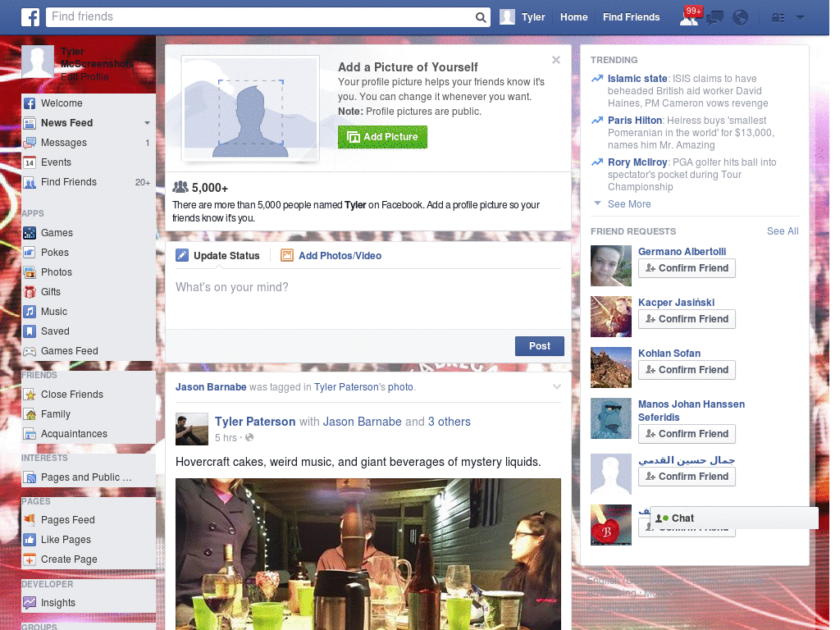The width and height of the screenshot is (840, 630).
Task: Click the Games Feed controller icon
Action: [x=30, y=351]
